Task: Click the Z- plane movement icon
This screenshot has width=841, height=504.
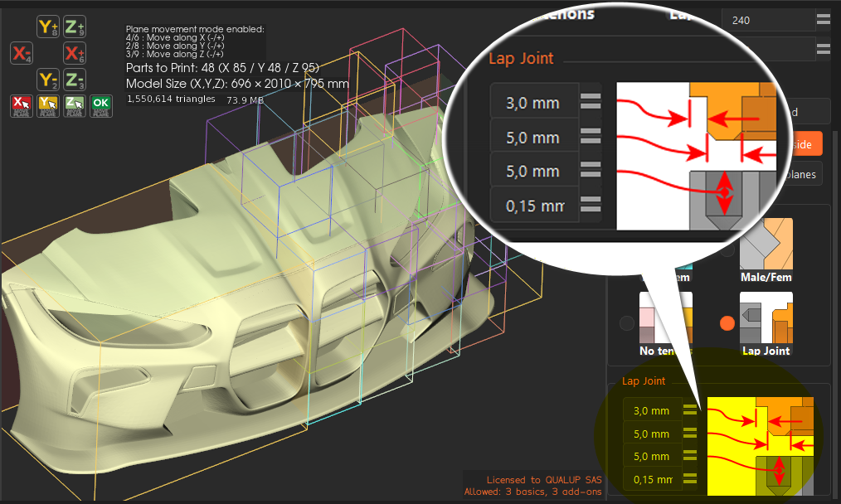Action: coord(75,80)
